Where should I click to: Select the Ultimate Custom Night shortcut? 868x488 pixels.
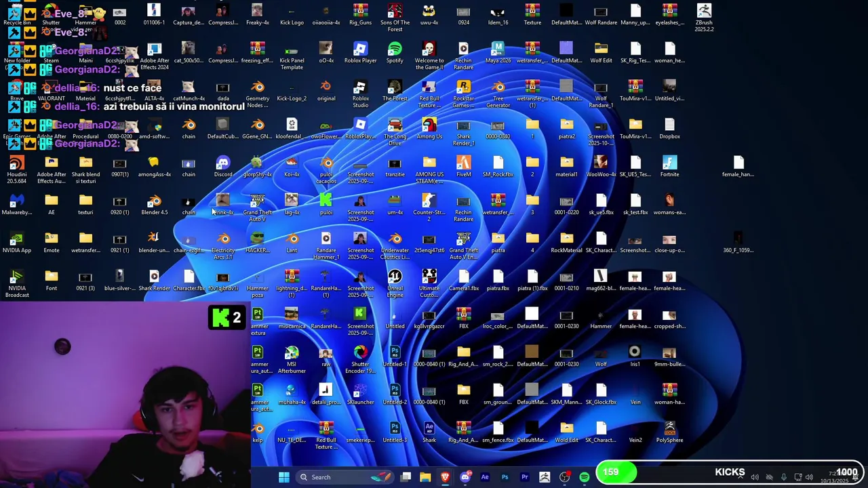pyautogui.click(x=429, y=284)
